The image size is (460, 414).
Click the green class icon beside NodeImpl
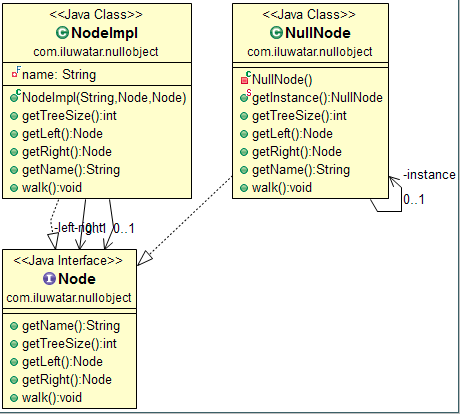pos(62,33)
